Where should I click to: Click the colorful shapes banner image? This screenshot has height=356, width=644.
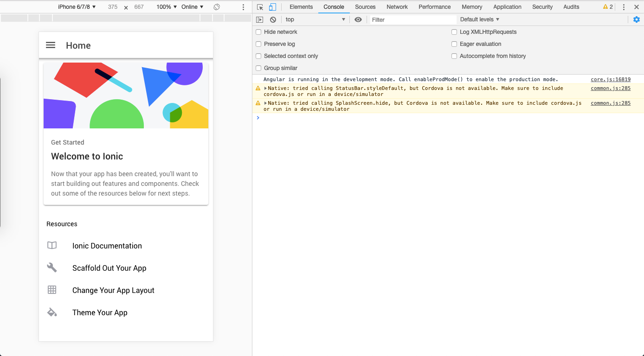point(126,95)
